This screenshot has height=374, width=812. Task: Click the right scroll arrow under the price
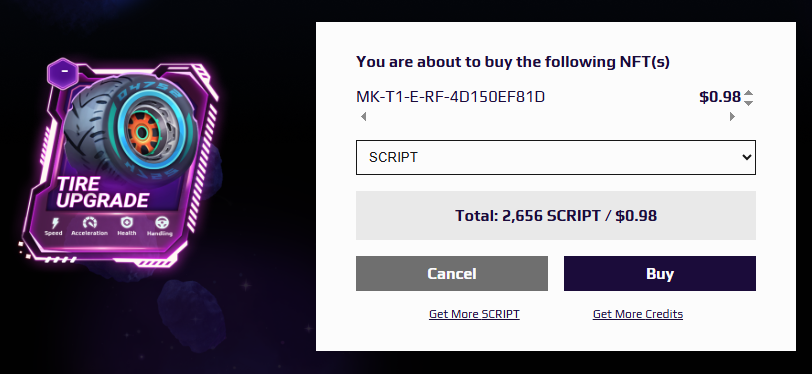pos(732,117)
